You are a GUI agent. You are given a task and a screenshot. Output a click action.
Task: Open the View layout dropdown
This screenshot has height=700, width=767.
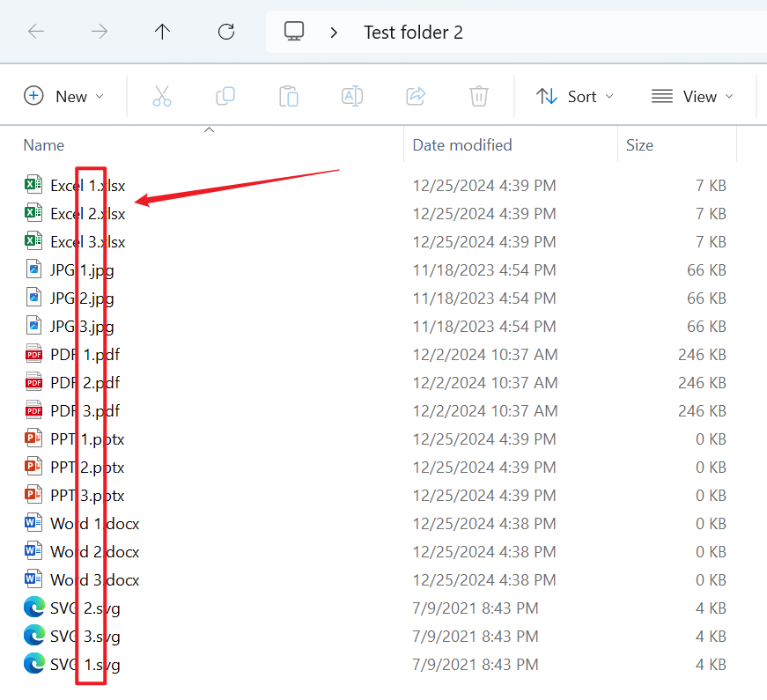tap(692, 96)
